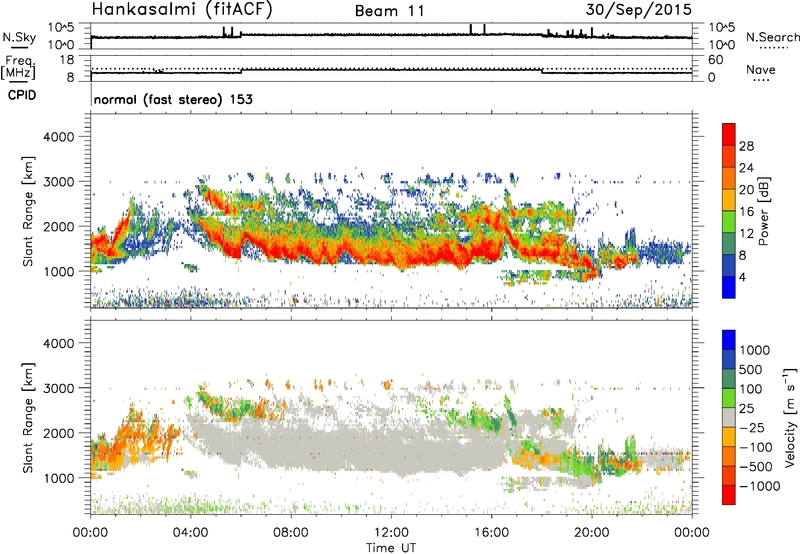This screenshot has height=554, width=800.
Task: Click the 'Freq. [MHz]' label
Action: point(19,68)
